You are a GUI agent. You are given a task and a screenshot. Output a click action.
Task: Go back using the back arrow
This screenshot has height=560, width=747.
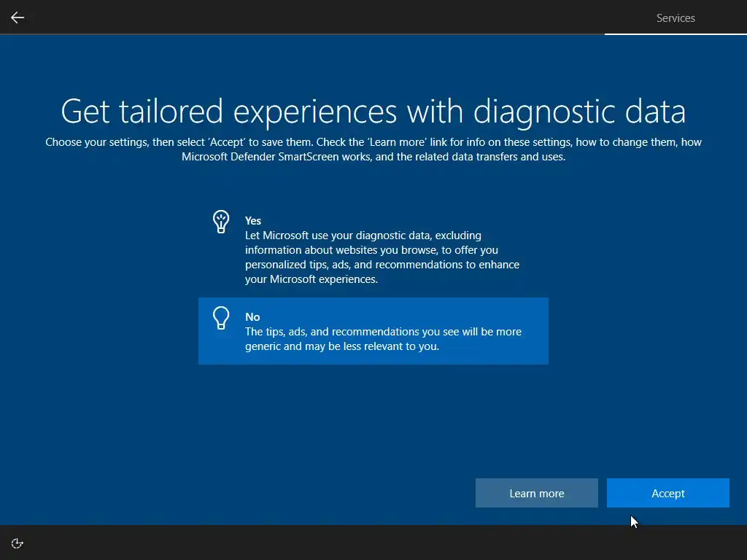[18, 17]
